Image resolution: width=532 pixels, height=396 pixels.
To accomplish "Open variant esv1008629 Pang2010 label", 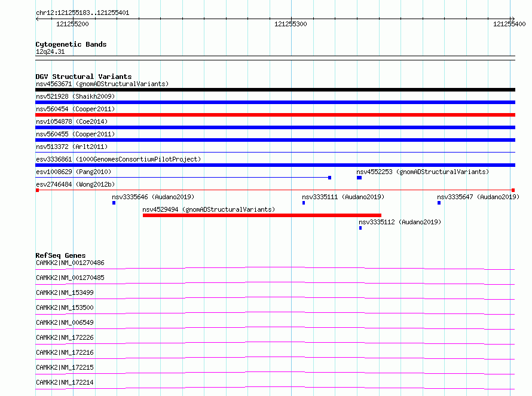I will coord(74,172).
